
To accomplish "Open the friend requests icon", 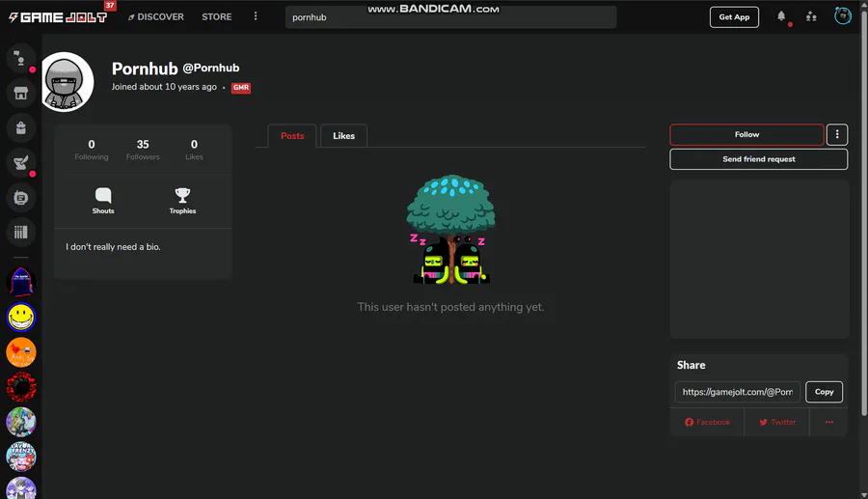I will point(811,16).
